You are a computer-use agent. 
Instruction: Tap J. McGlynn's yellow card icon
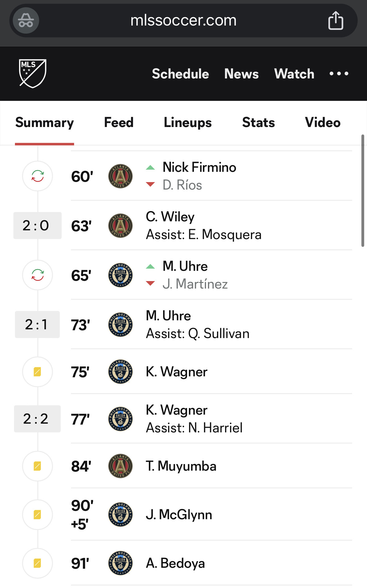(37, 515)
